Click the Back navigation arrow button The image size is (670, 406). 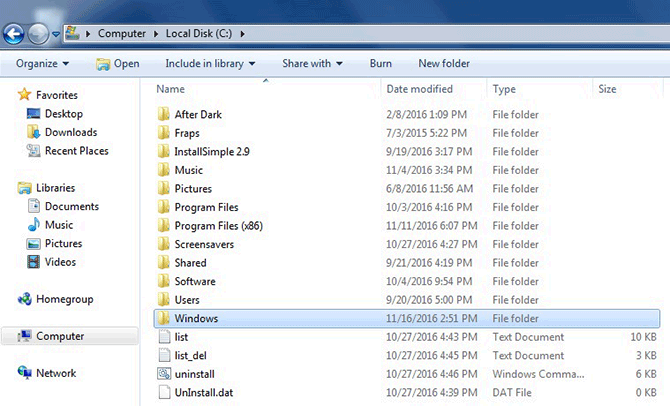[14, 34]
